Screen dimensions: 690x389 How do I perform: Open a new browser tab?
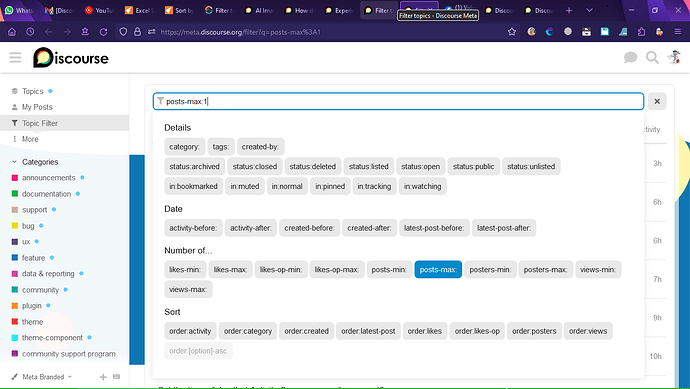click(569, 10)
